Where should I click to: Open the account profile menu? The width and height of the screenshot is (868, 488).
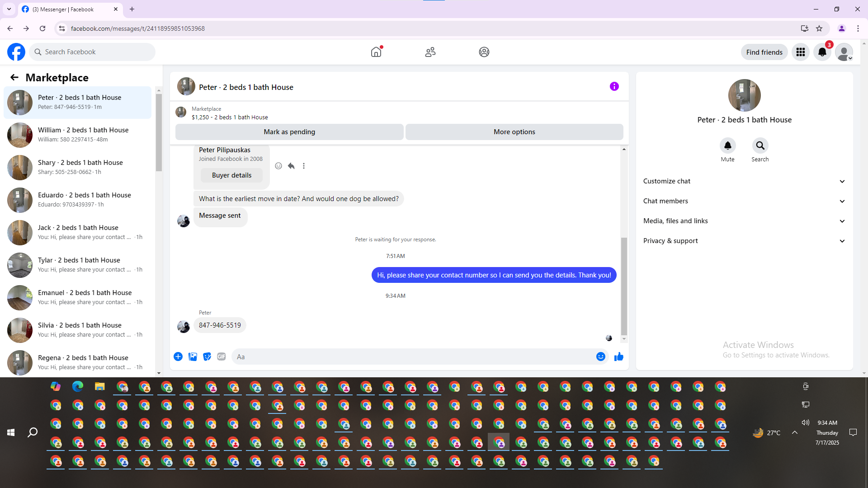pos(844,52)
